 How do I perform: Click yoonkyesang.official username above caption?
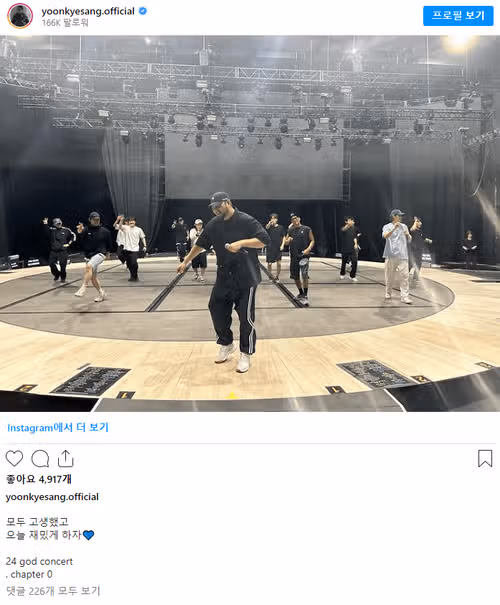tap(52, 497)
